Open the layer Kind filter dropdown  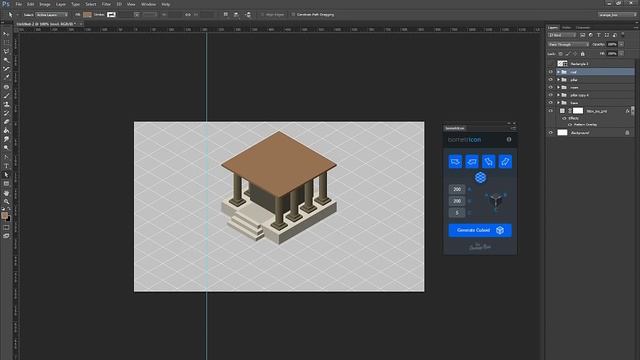(x=562, y=36)
